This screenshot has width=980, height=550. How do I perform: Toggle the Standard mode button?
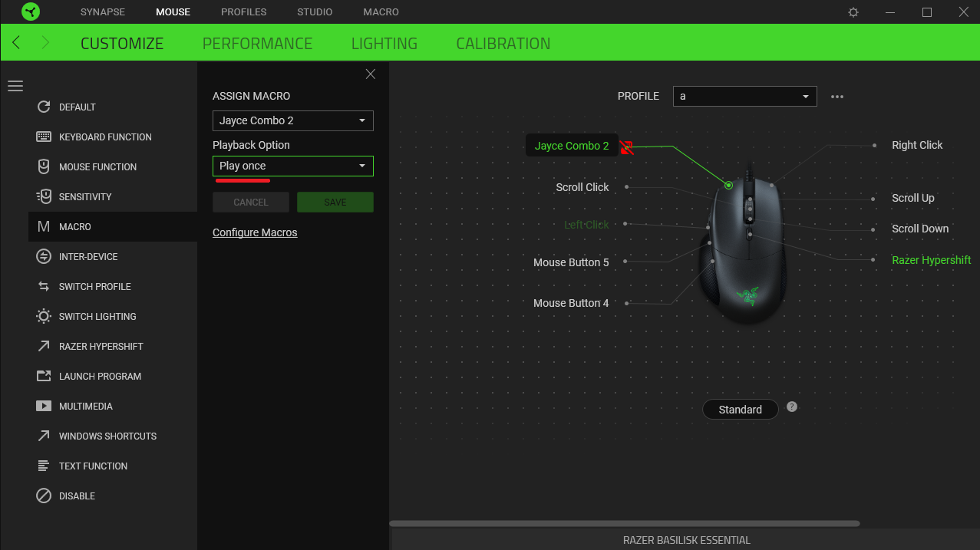click(x=740, y=410)
